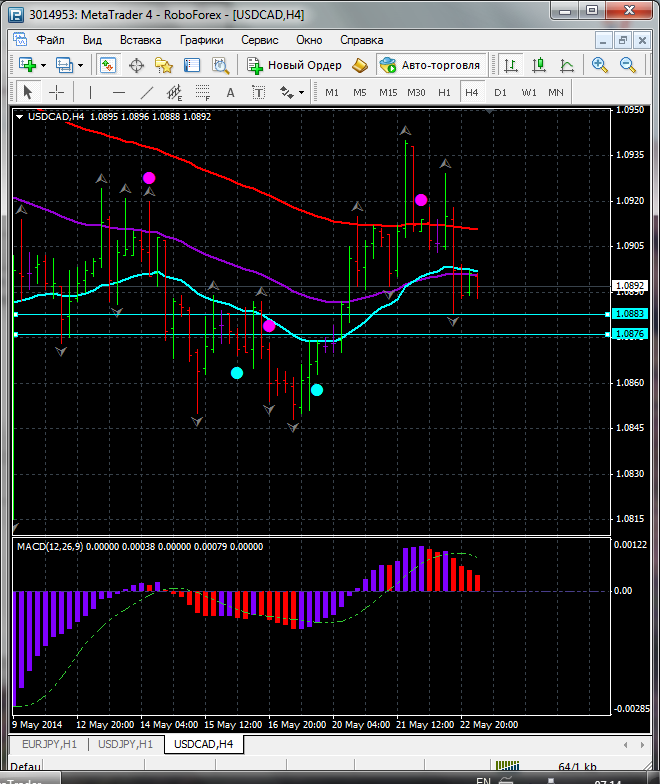Click the magenta dot near 1.0920
This screenshot has width=660, height=784.
pos(422,200)
